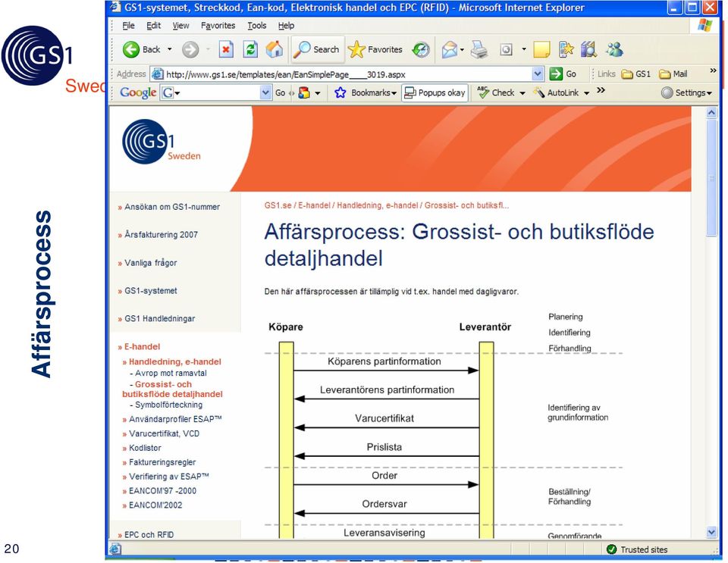Screen dimensions: 728x563
Task: Go to the Home page icon
Action: 275,49
